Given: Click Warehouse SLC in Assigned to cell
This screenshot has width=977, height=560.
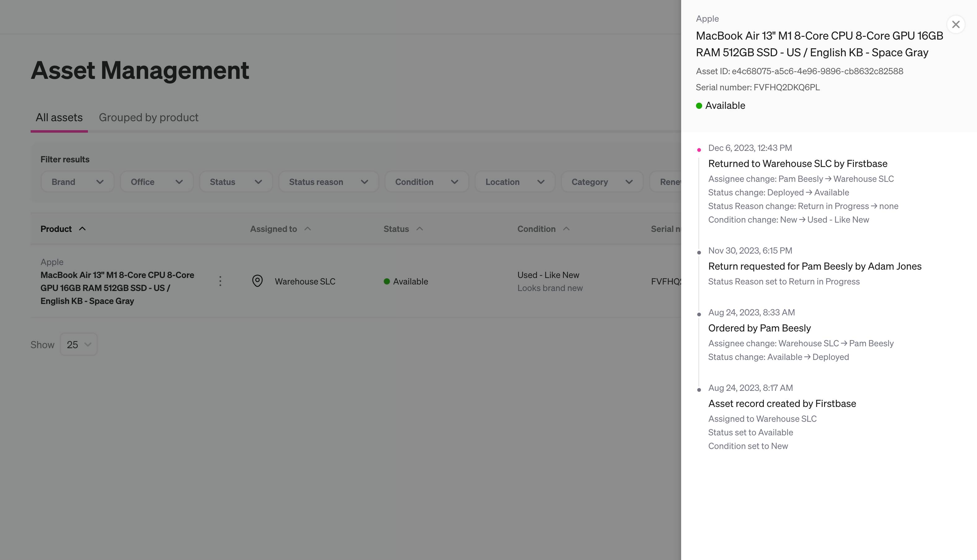Looking at the screenshot, I should pos(305,281).
